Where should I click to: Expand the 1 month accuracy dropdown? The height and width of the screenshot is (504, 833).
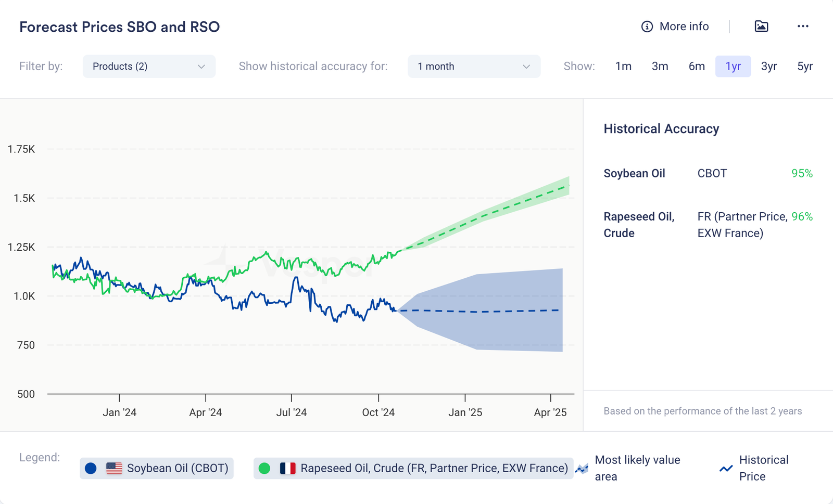point(473,67)
